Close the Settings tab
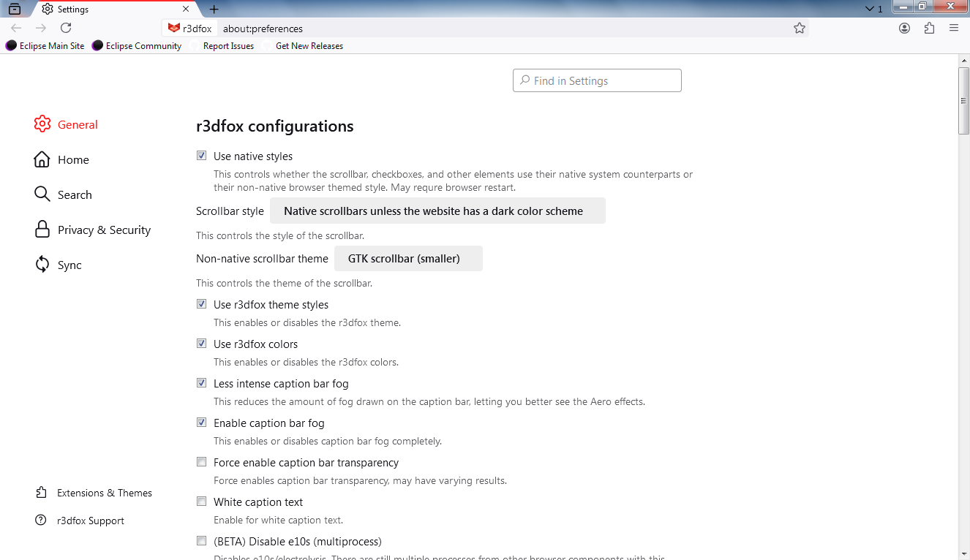 tap(186, 10)
